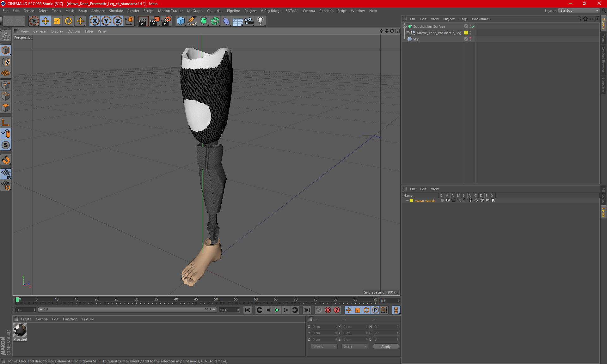The width and height of the screenshot is (607, 364).
Task: Open the Layers side tab
Action: click(x=604, y=212)
